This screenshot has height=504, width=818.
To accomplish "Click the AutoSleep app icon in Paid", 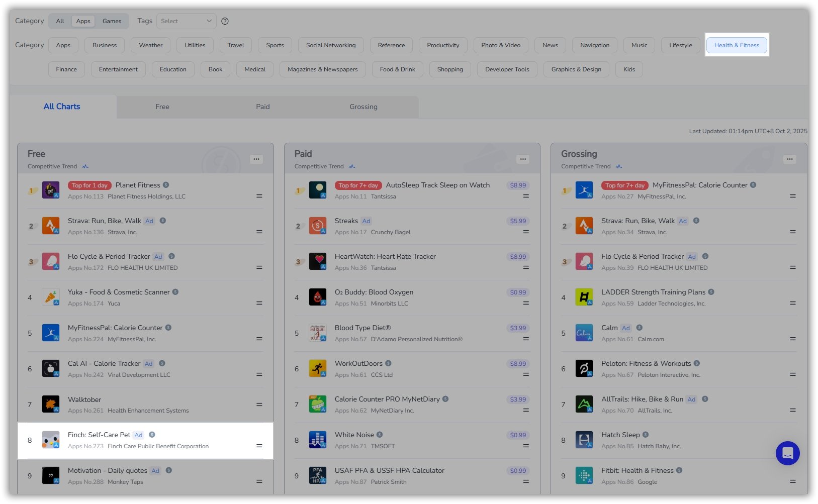I will (x=317, y=190).
